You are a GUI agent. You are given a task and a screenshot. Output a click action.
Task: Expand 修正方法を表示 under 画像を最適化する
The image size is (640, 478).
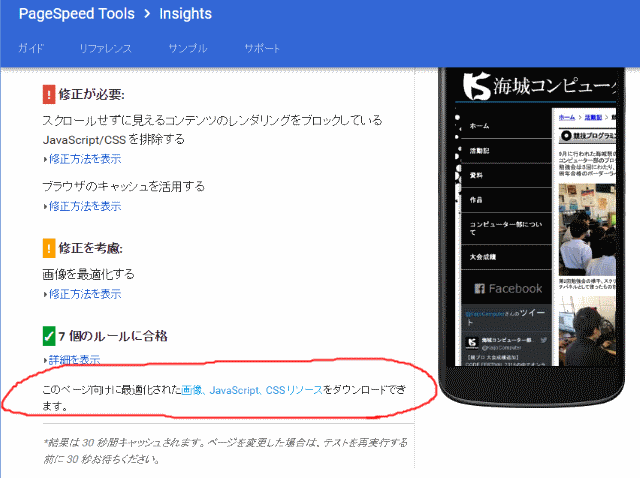[85, 294]
